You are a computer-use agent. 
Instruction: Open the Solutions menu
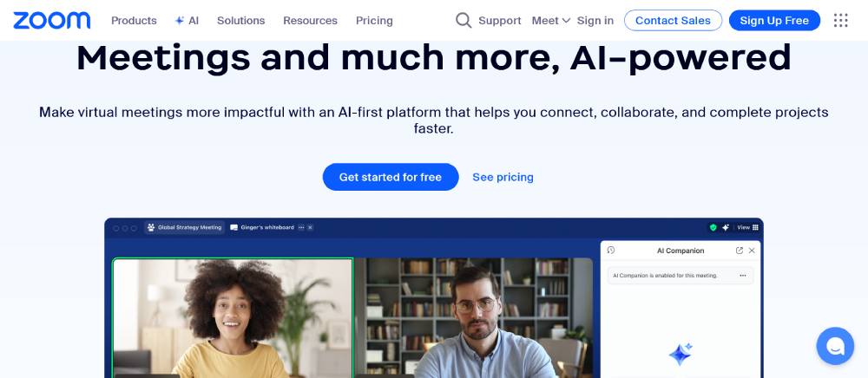pos(240,21)
